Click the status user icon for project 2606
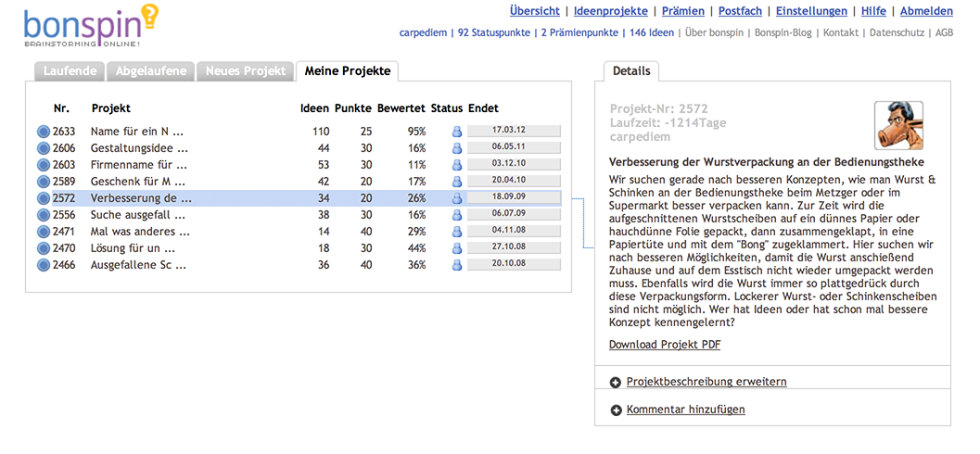Viewport: 980px width, 454px height. coord(456,148)
